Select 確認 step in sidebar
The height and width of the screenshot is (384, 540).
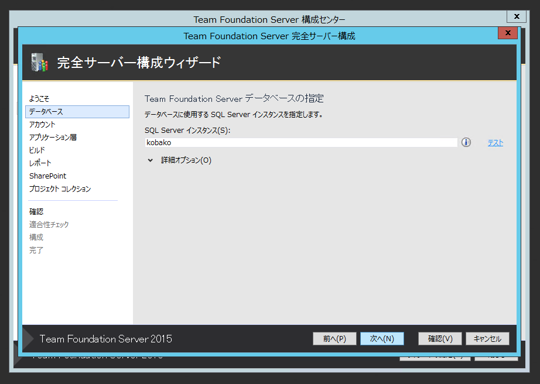pyautogui.click(x=36, y=211)
